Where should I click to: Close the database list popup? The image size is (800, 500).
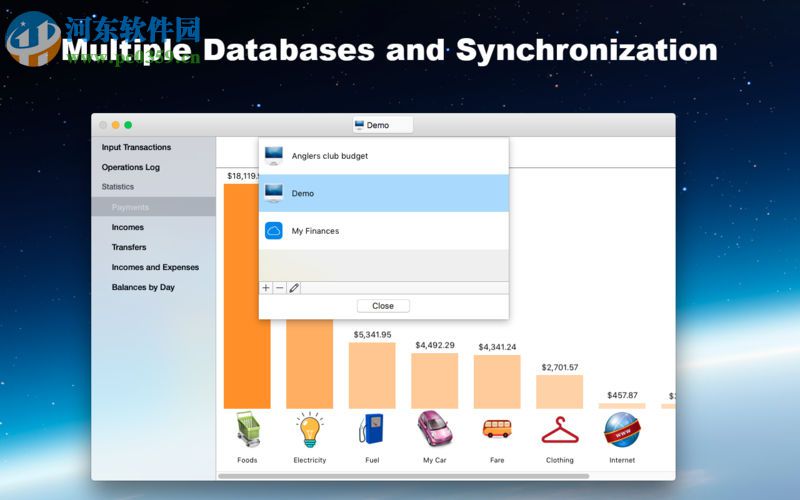(383, 306)
